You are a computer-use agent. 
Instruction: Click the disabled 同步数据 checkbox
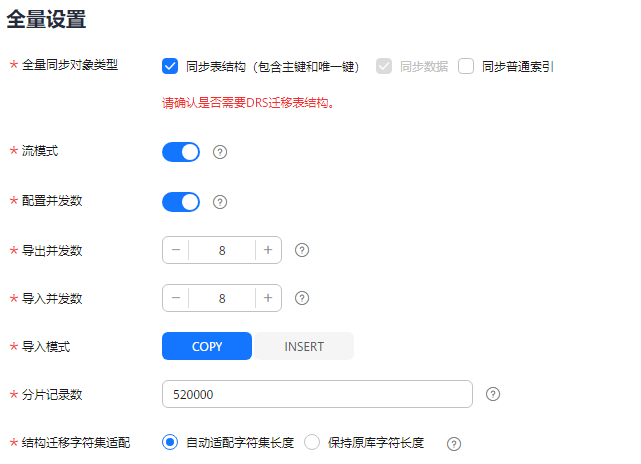[384, 66]
